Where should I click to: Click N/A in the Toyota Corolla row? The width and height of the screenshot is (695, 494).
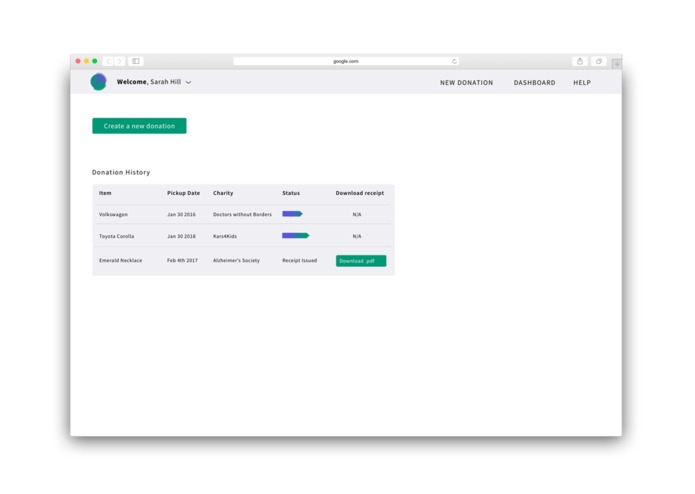[357, 236]
